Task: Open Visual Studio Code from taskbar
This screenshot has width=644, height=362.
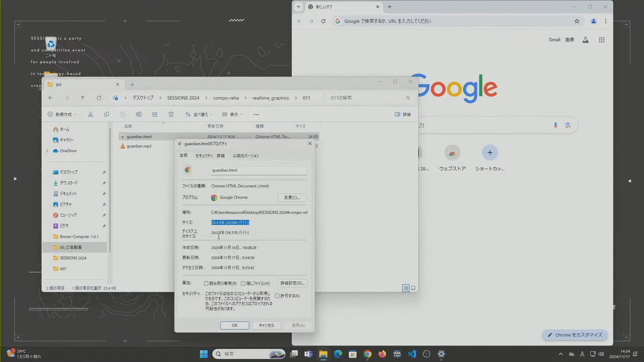Action: [412, 354]
